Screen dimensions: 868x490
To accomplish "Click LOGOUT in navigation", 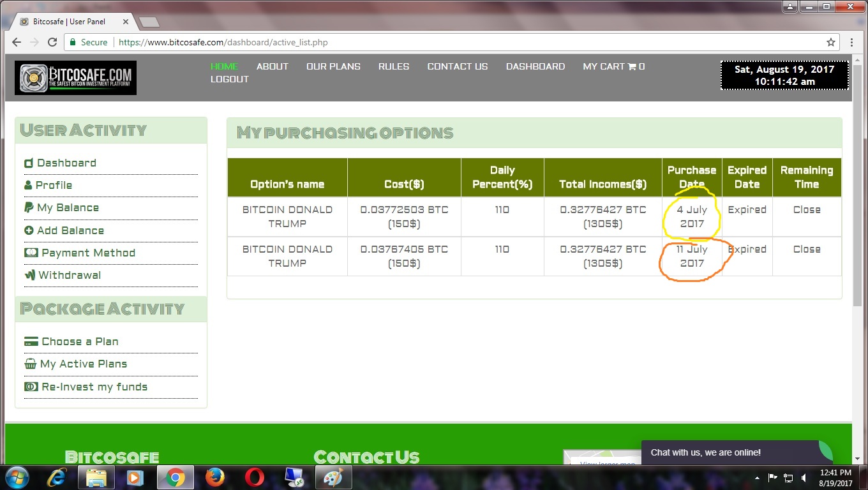I will coord(230,79).
